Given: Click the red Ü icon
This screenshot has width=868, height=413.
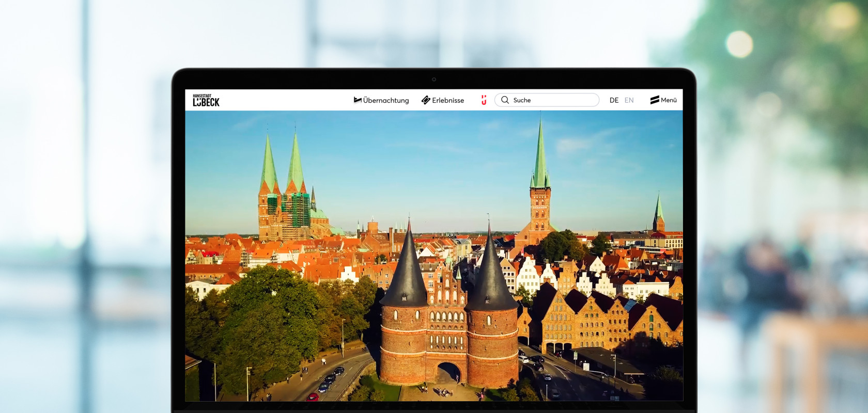Looking at the screenshot, I should [484, 100].
